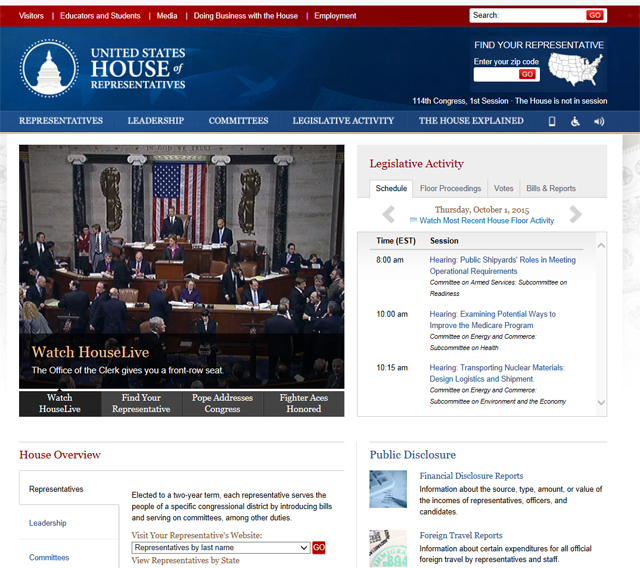Screen dimensions: 640x568
Task: Open the Educators and Students link
Action: click(100, 16)
